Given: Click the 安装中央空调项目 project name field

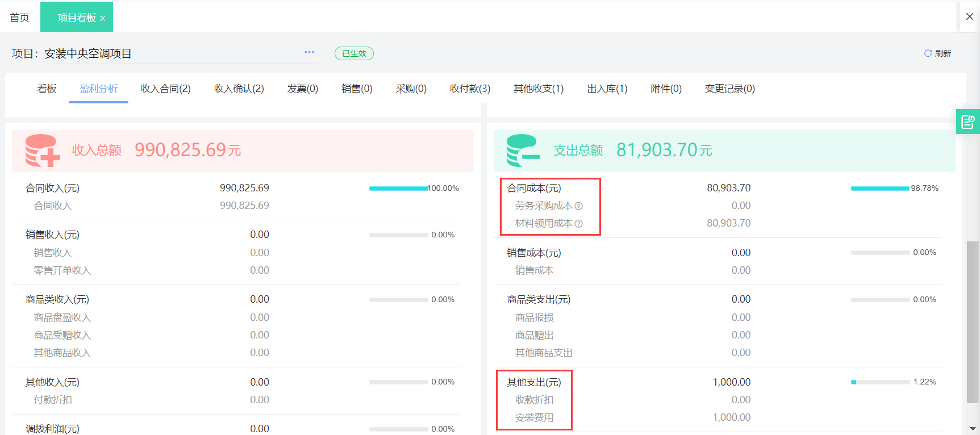Looking at the screenshot, I should pos(170,53).
